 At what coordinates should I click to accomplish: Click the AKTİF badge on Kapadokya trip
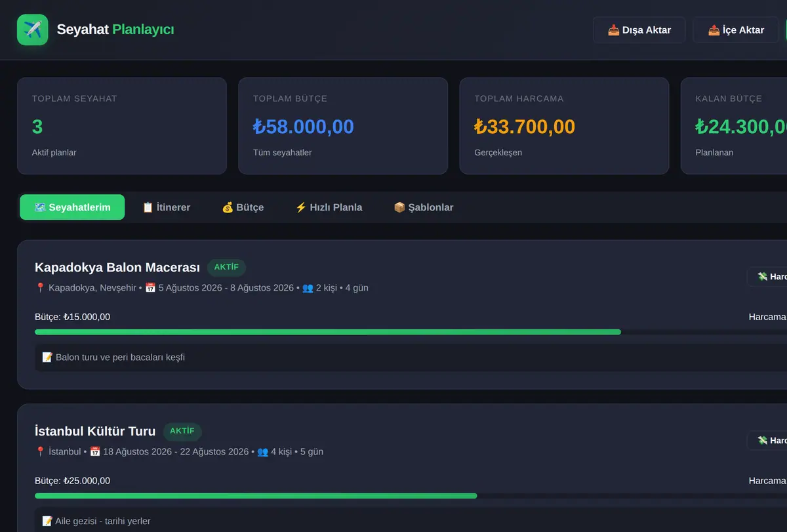[226, 268]
